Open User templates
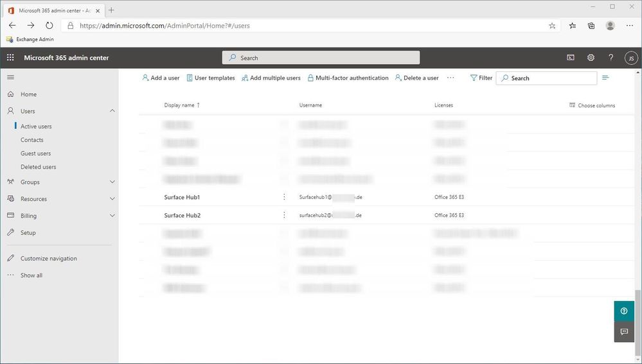Screen dimensions: 642x364 click(x=210, y=78)
